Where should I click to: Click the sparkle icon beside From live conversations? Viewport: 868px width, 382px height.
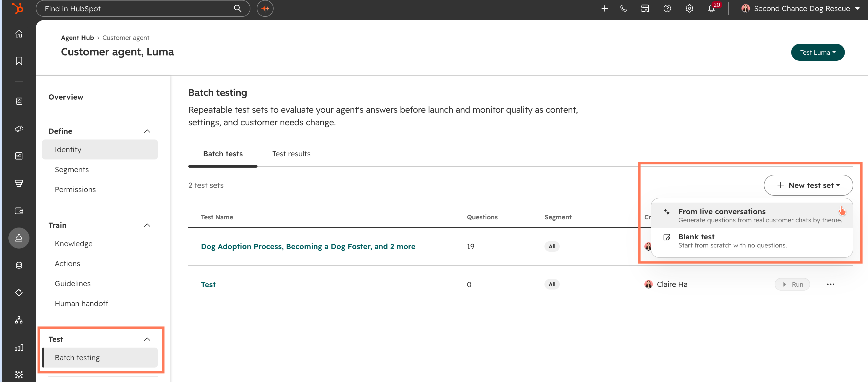point(667,212)
